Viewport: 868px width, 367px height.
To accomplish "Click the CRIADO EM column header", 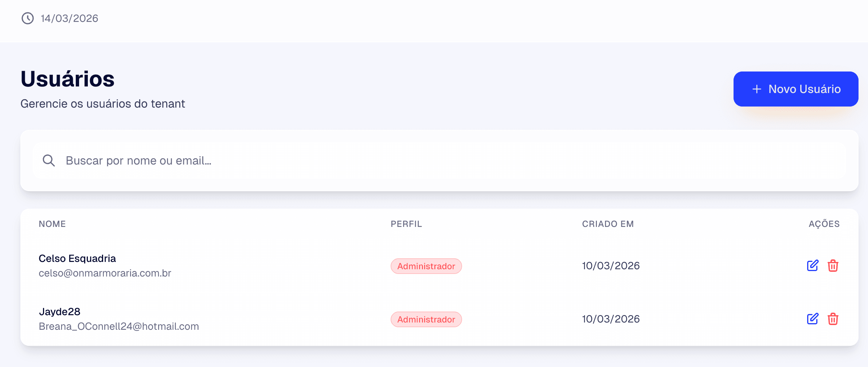I will pos(608,224).
